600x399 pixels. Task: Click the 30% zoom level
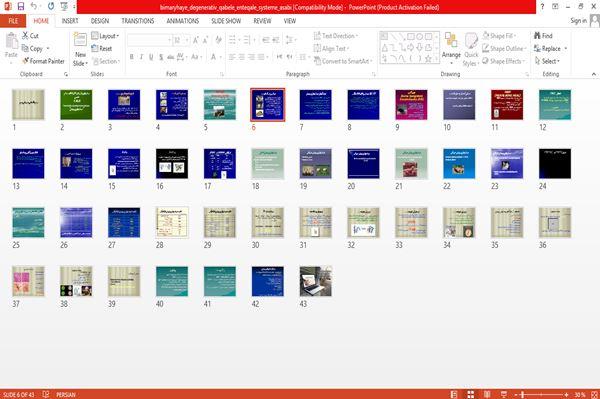click(x=580, y=394)
